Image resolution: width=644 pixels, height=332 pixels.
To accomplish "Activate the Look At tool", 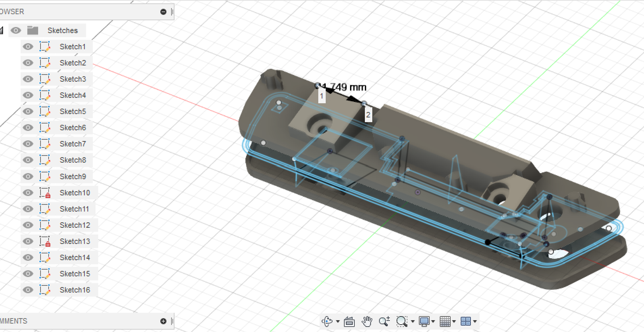I will pyautogui.click(x=349, y=322).
